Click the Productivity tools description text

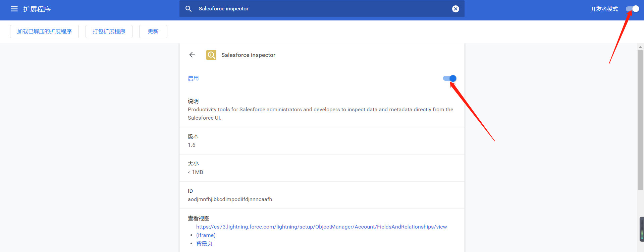[320, 114]
